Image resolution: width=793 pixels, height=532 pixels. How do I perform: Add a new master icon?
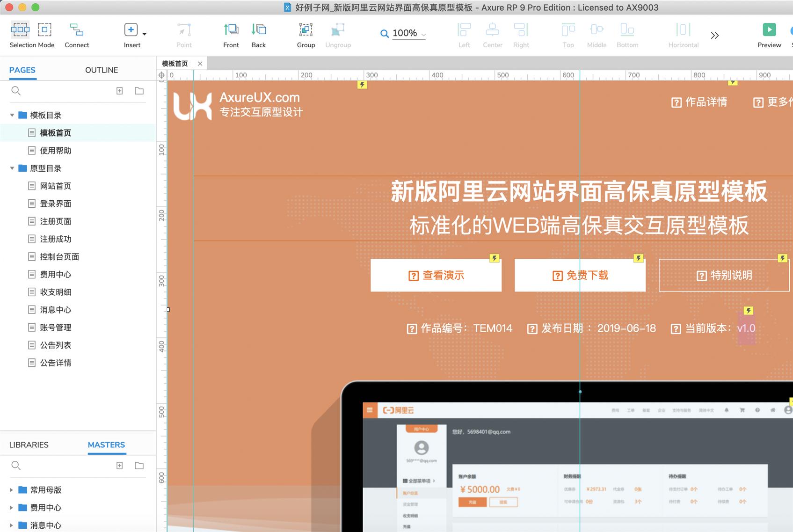(120, 466)
